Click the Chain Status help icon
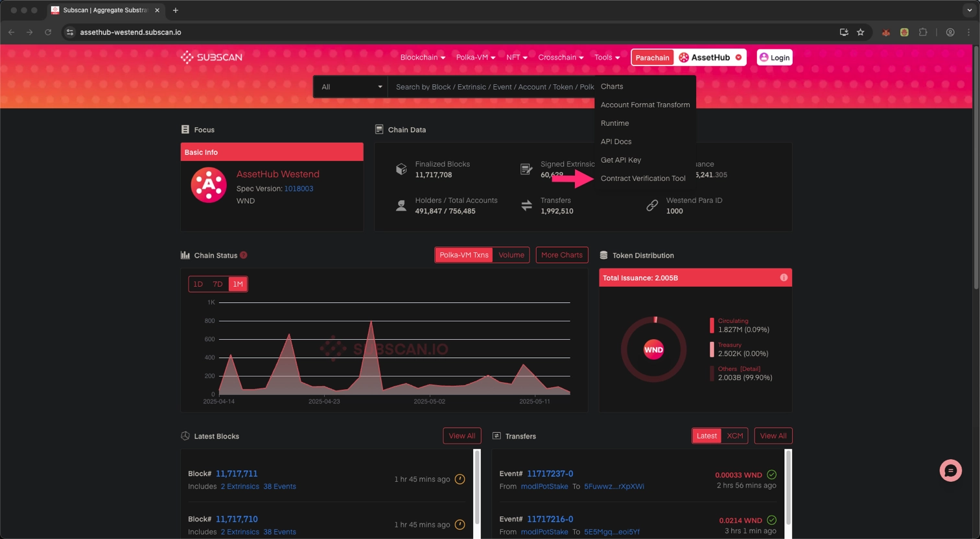 pyautogui.click(x=244, y=255)
